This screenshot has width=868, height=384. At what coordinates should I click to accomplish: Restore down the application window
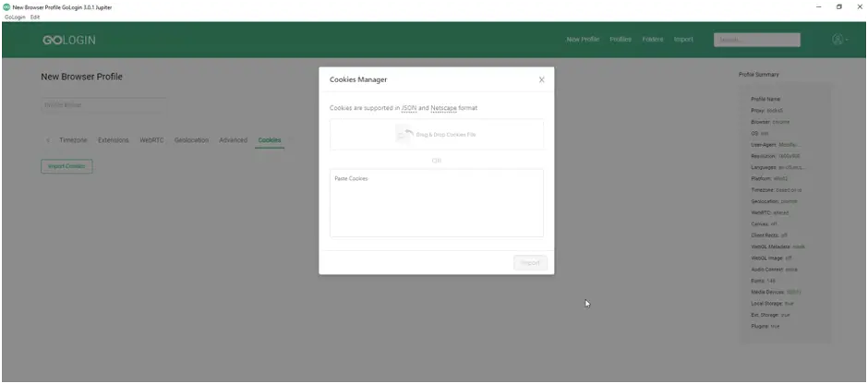[x=839, y=6]
